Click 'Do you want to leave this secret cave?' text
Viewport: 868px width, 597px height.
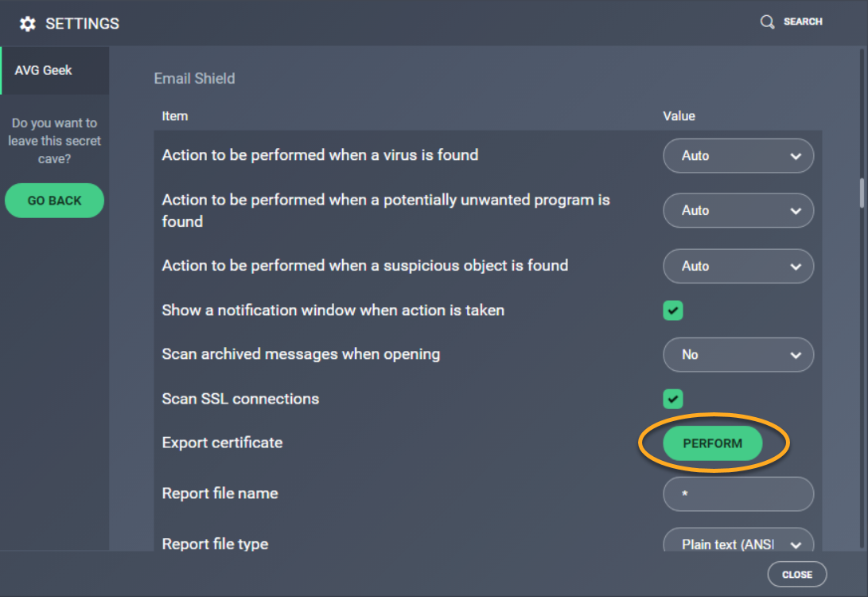54,141
